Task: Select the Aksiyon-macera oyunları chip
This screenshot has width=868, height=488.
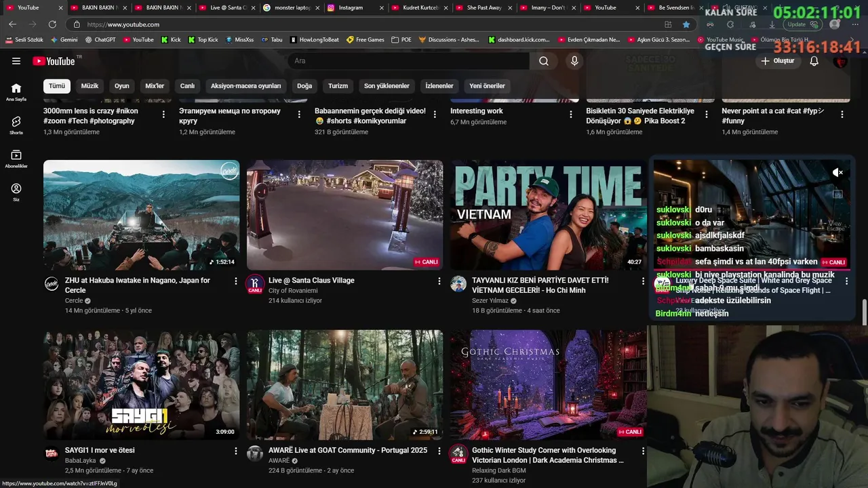Action: (245, 86)
